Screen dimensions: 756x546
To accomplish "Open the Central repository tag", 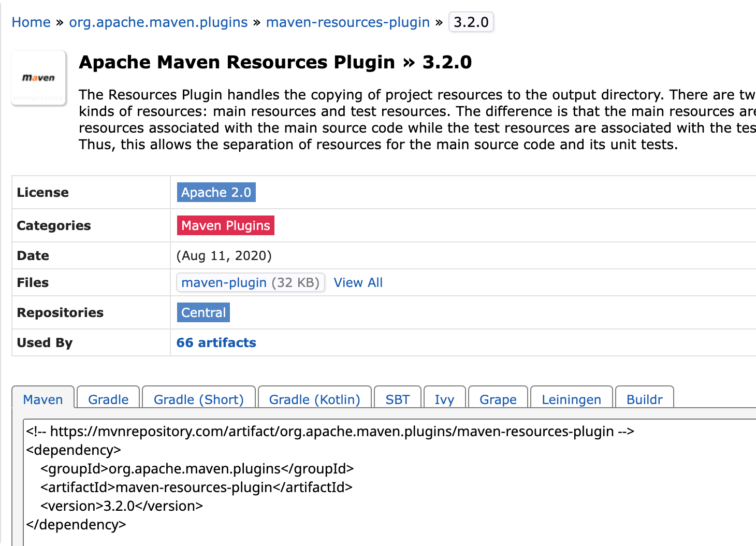I will click(203, 312).
